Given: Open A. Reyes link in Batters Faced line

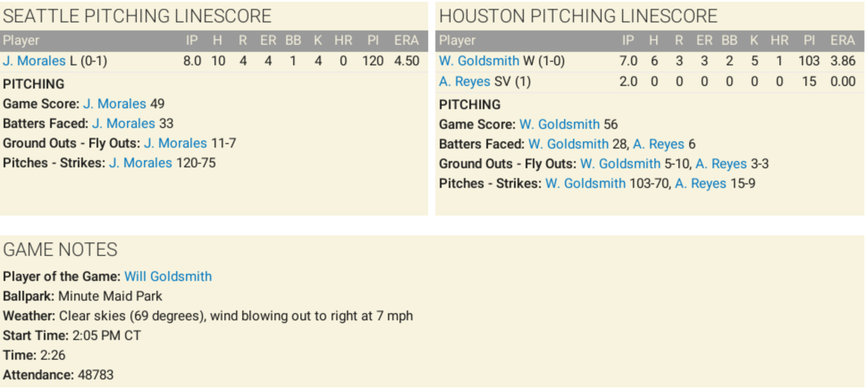Looking at the screenshot, I should coord(658,144).
